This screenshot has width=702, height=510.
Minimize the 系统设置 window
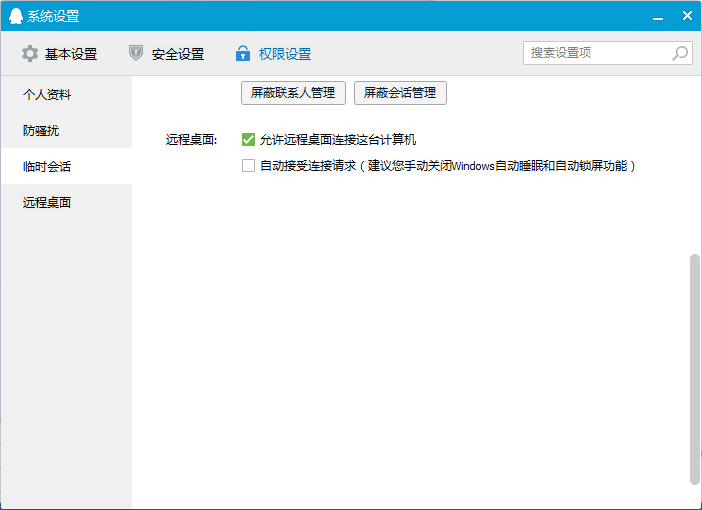(x=659, y=16)
